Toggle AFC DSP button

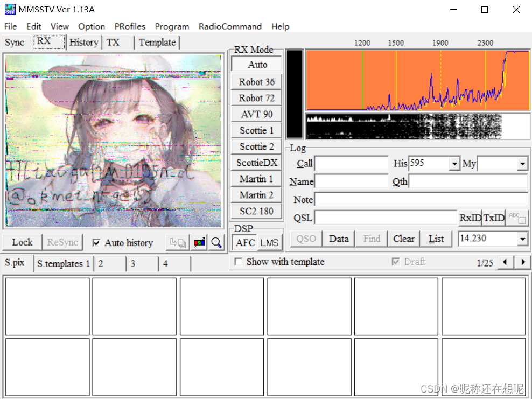point(245,243)
